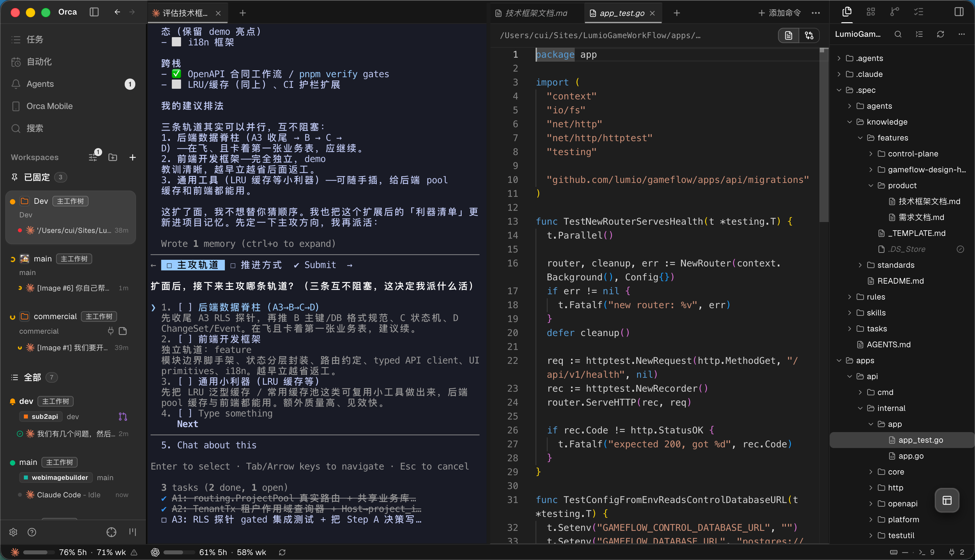Select the 主攻轨道 step tab
The width and height of the screenshot is (975, 560).
click(193, 265)
